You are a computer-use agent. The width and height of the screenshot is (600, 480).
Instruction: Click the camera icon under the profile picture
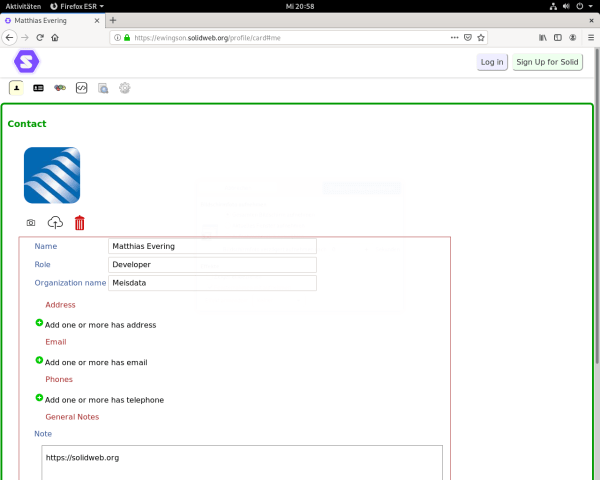(31, 223)
